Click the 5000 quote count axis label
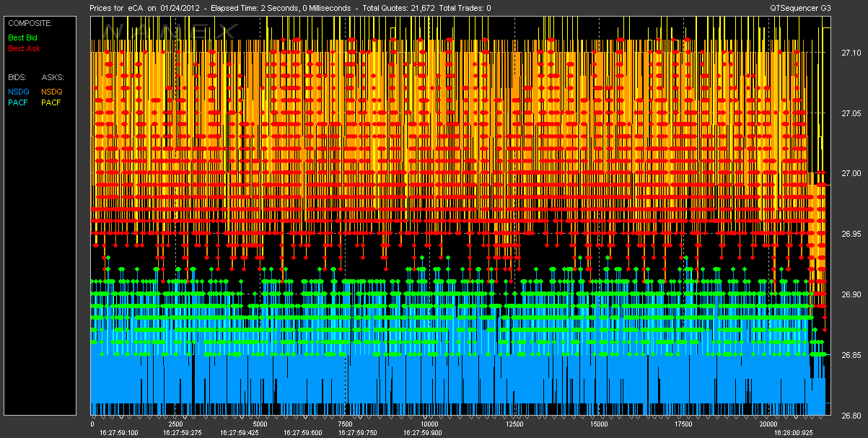The image size is (868, 438). click(x=260, y=424)
